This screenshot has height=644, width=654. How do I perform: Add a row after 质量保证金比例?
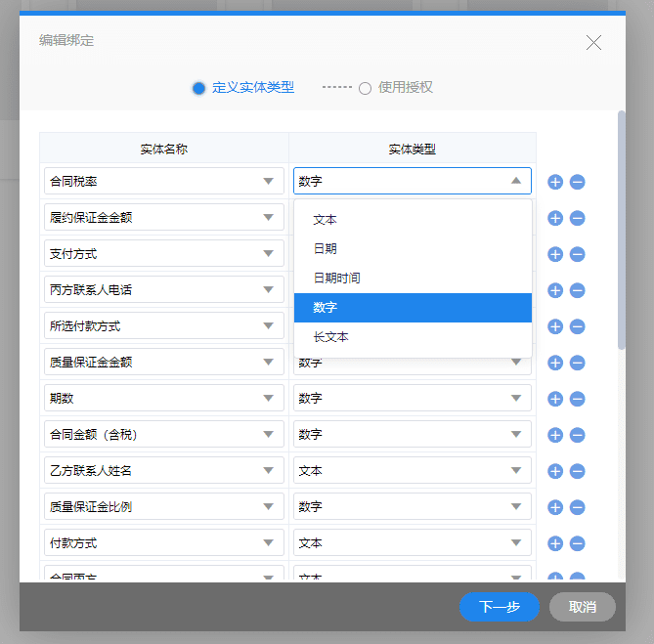(555, 507)
